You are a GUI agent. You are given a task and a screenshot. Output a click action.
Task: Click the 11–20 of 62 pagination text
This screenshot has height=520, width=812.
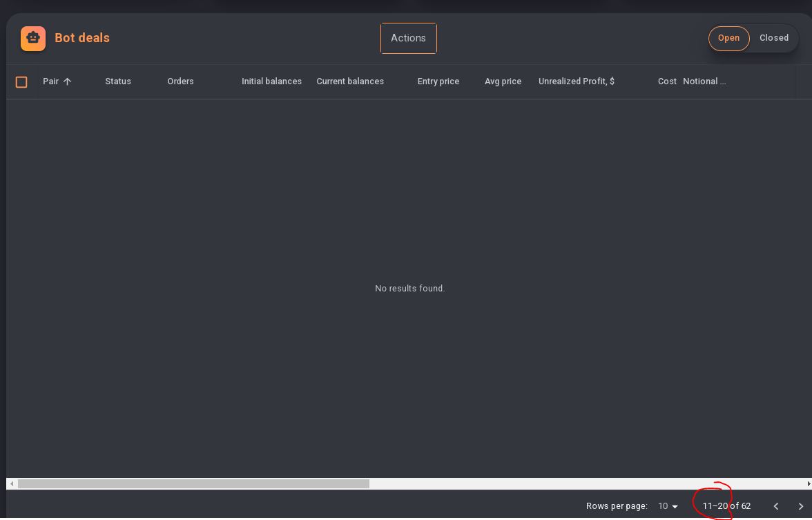pos(726,506)
